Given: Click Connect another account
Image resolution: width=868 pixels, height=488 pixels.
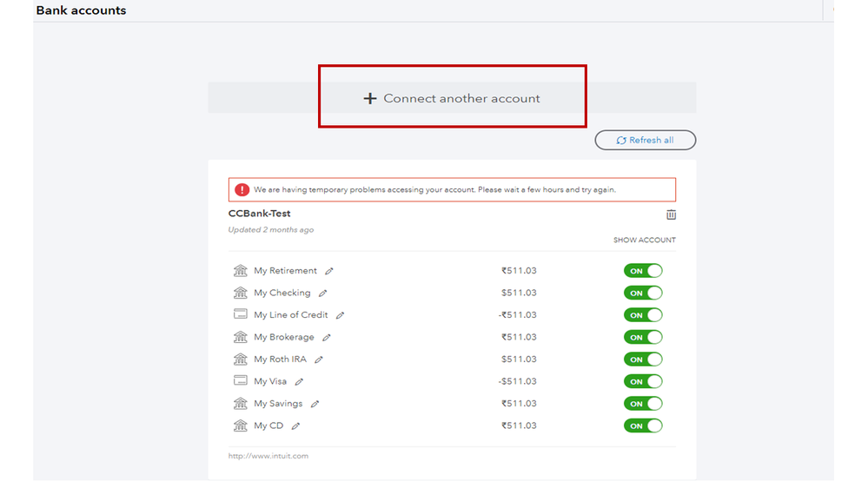Looking at the screenshot, I should [x=452, y=98].
